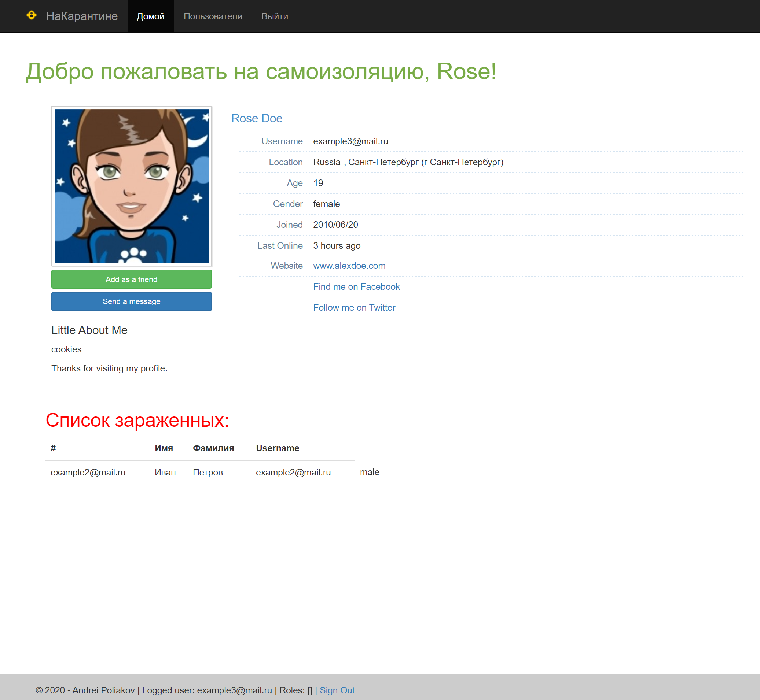Viewport: 760px width, 700px height.
Task: Click the Username column header in table
Action: coord(278,447)
